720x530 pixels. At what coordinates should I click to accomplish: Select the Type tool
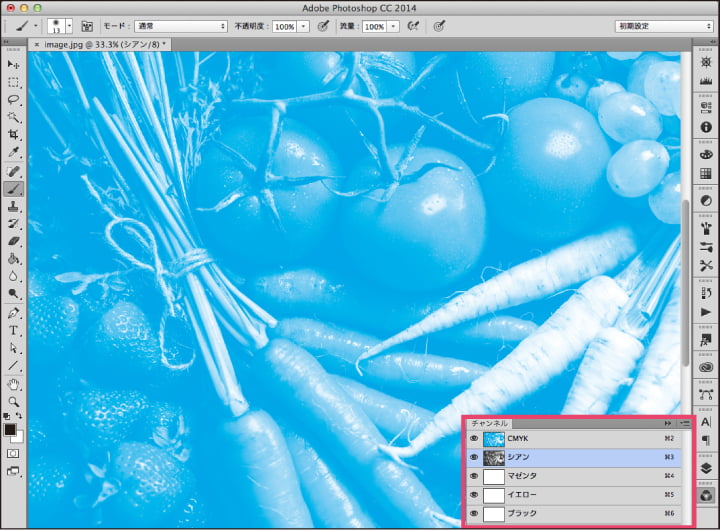14,330
